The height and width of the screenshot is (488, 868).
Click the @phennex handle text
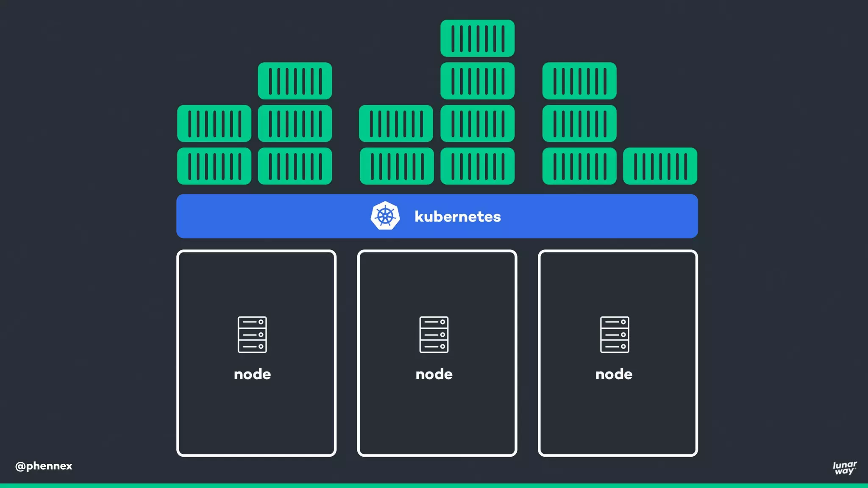click(x=44, y=466)
